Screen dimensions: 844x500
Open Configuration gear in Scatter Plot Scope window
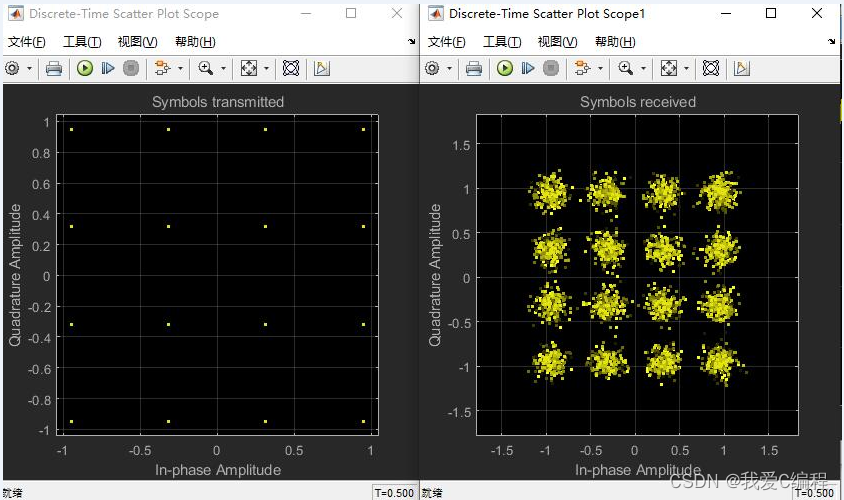point(12,68)
